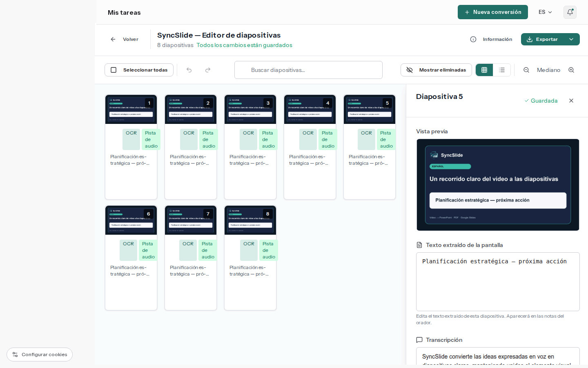The width and height of the screenshot is (588, 368).
Task: Click the plus icon in Nueva conversión
Action: [467, 12]
